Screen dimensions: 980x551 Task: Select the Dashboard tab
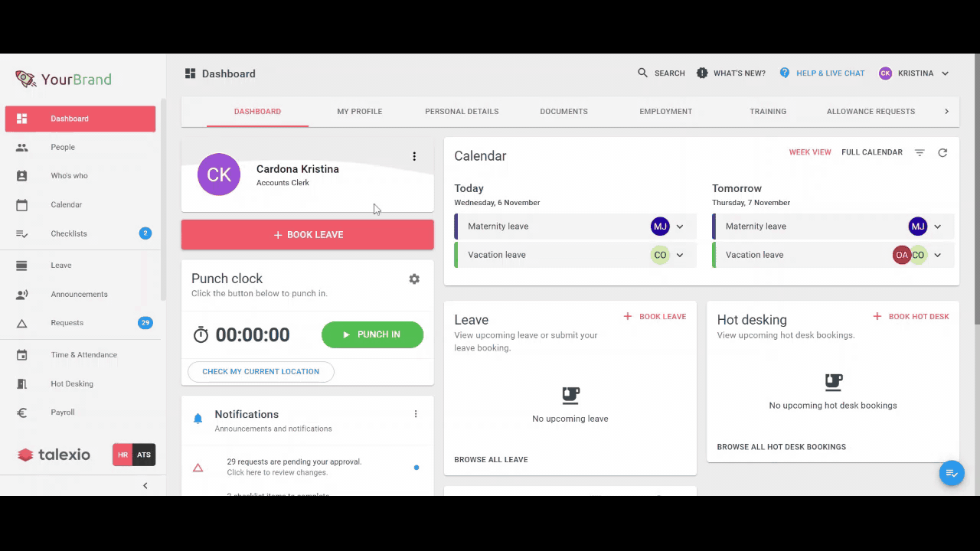(257, 112)
